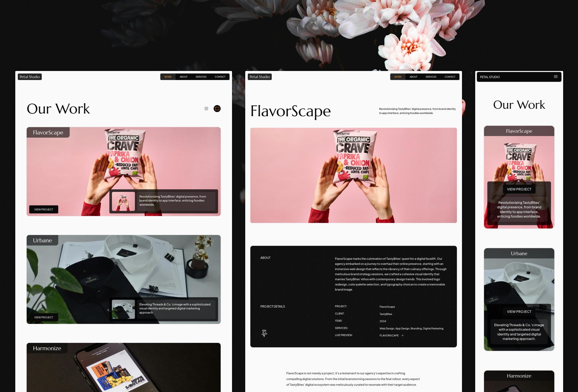Expand the PROJECT DETAILS section
The image size is (578, 392).
272,306
